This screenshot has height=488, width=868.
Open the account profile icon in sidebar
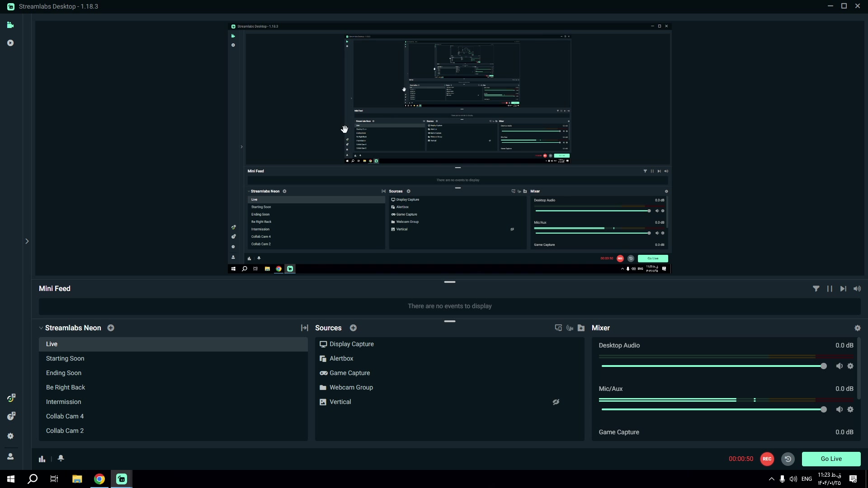10,457
